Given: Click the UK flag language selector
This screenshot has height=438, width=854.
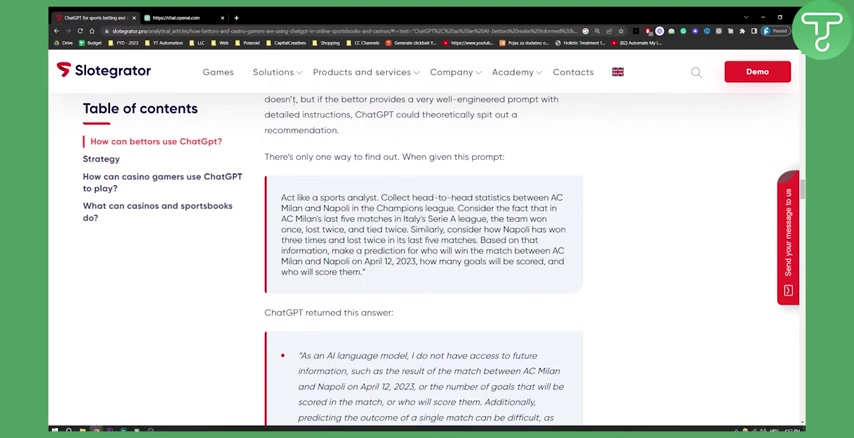Looking at the screenshot, I should click(x=618, y=72).
